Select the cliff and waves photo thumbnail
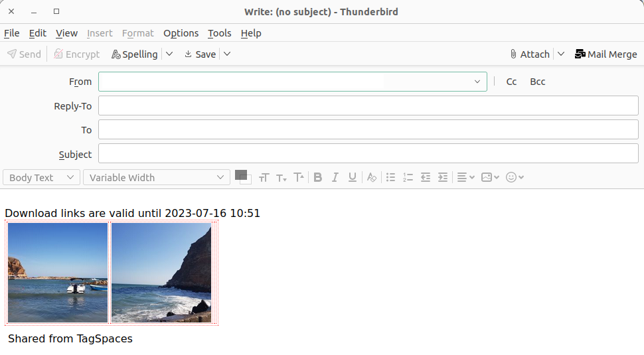Viewport: 644px width, 355px height. pyautogui.click(x=161, y=273)
